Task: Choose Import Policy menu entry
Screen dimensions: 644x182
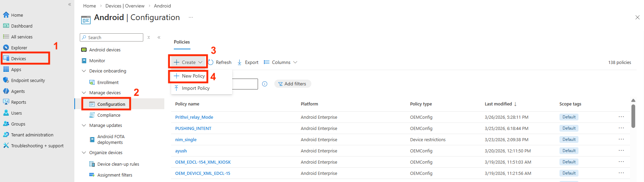Action: tap(195, 88)
